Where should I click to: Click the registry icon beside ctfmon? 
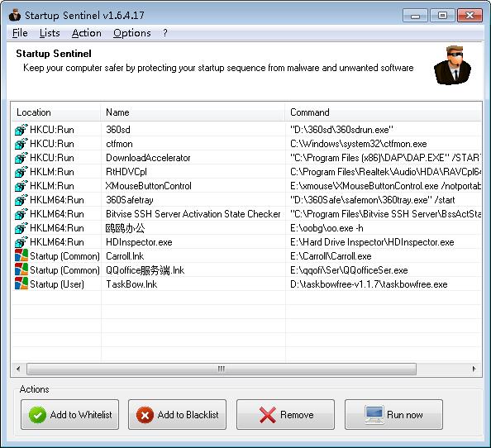pyautogui.click(x=21, y=144)
